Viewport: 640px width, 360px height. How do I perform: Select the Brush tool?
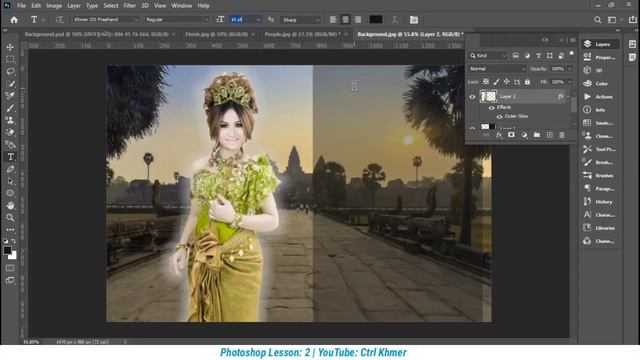point(10,108)
